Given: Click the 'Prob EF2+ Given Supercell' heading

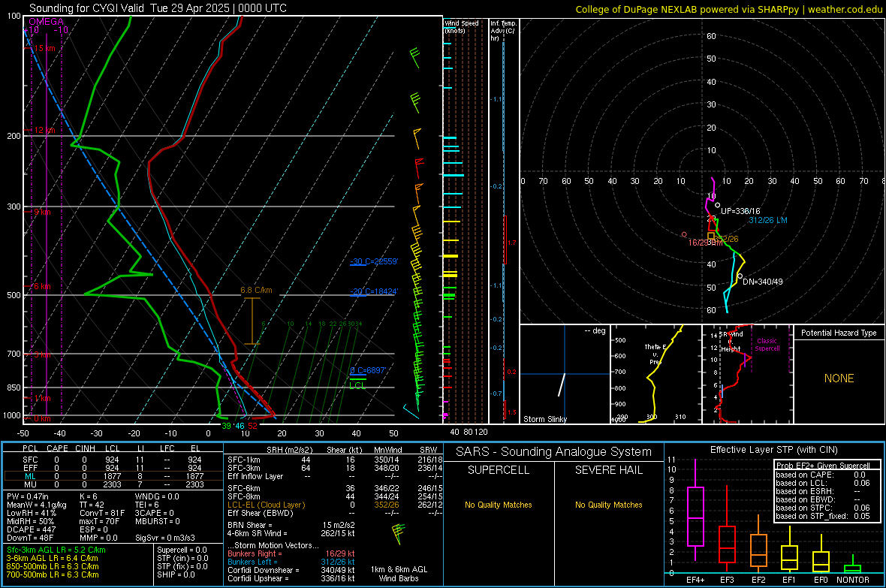Looking at the screenshot, I should pyautogui.click(x=823, y=466).
